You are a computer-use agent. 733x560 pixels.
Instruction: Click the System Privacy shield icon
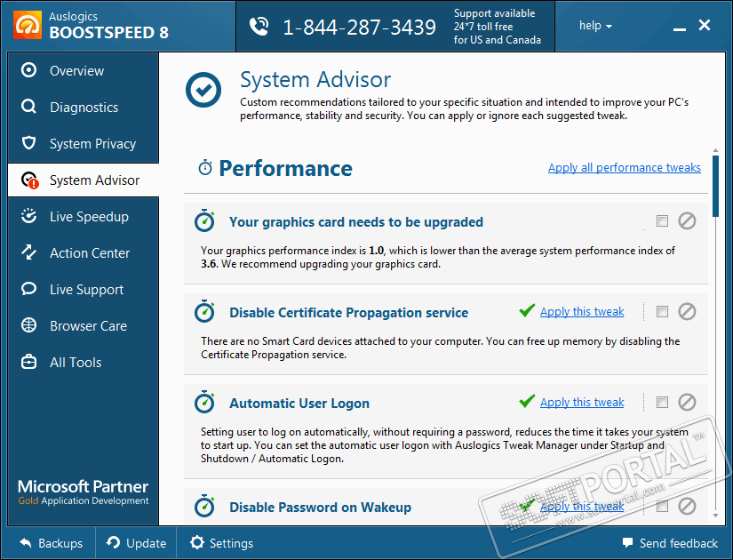(x=28, y=143)
